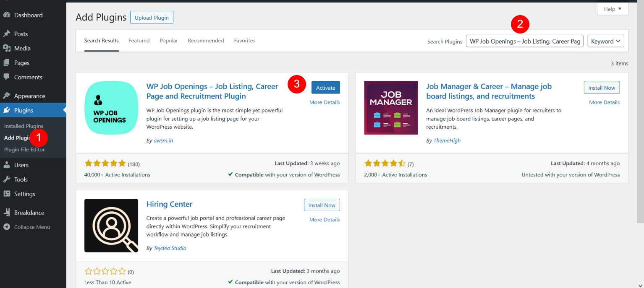Click Collapse Menu label
Screen dimensions: 644x288
click(32, 227)
